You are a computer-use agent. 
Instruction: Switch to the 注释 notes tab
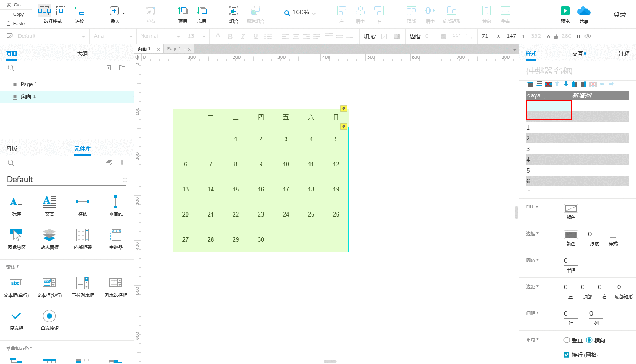pyautogui.click(x=624, y=54)
